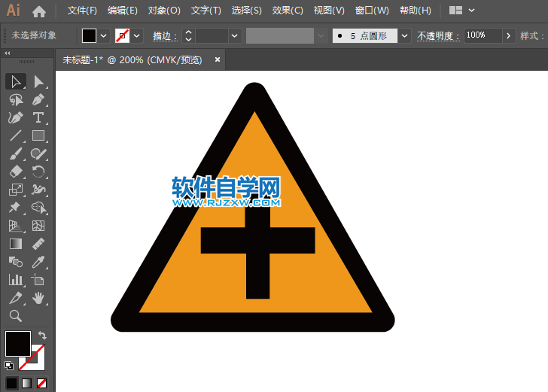This screenshot has height=392, width=548.
Task: Click the Home icon in the top bar
Action: click(39, 11)
